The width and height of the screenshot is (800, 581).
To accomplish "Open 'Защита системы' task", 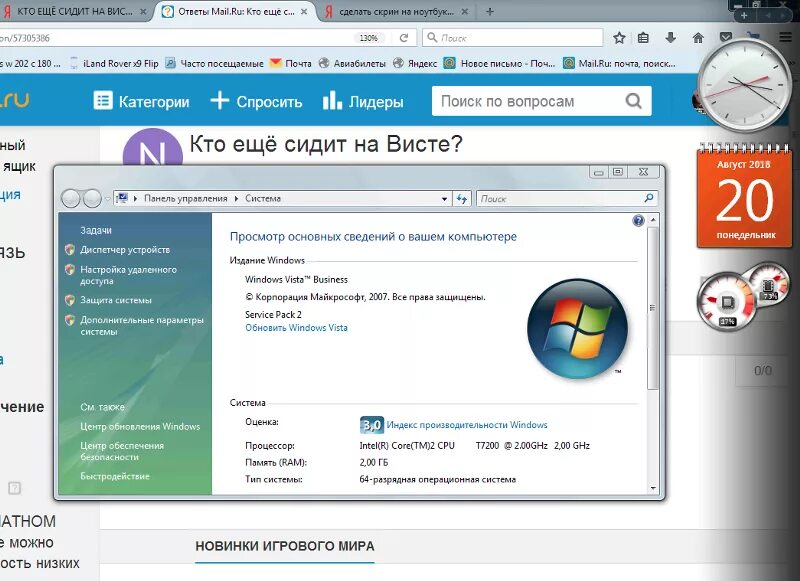I will (x=115, y=300).
